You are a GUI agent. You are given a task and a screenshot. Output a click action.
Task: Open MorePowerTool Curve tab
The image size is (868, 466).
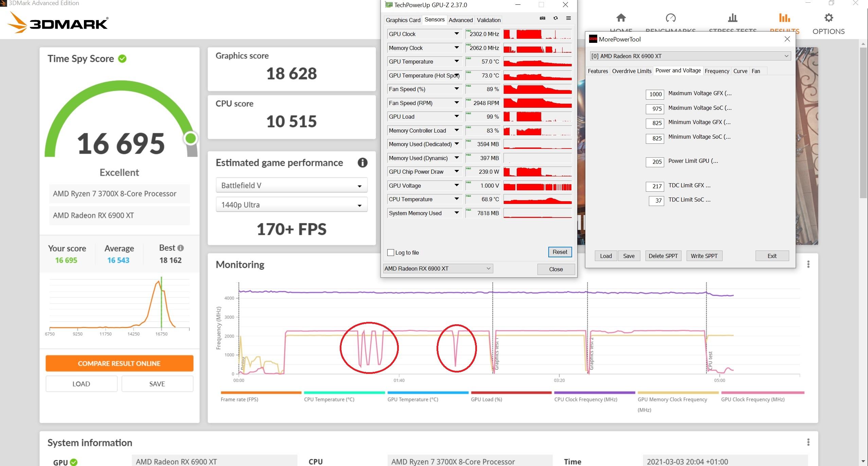pos(740,71)
